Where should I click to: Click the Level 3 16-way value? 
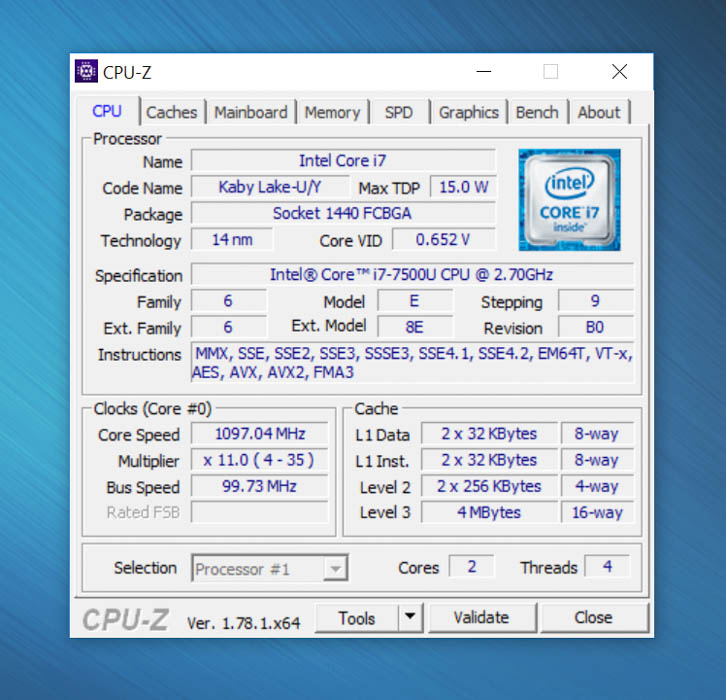(597, 512)
